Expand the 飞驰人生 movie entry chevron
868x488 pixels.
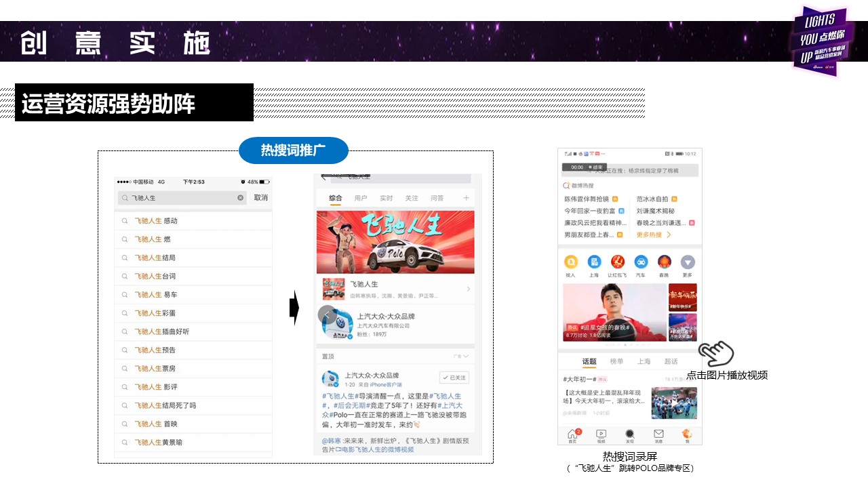coord(469,289)
